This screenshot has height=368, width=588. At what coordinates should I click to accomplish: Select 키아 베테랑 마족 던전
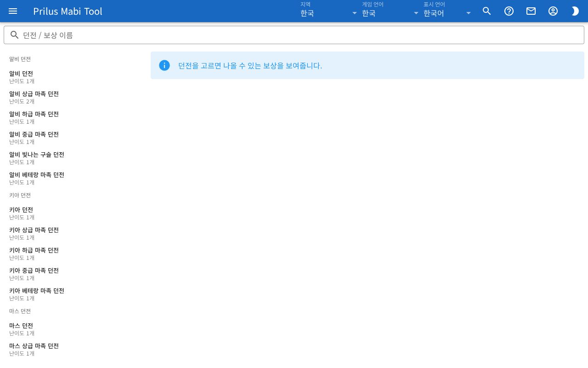[x=73, y=294]
